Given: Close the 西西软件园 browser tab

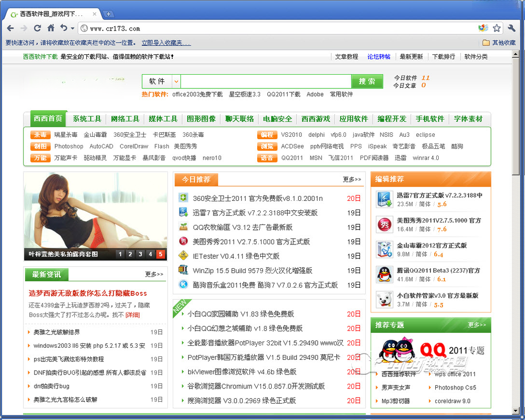Looking at the screenshot, I should coord(95,14).
